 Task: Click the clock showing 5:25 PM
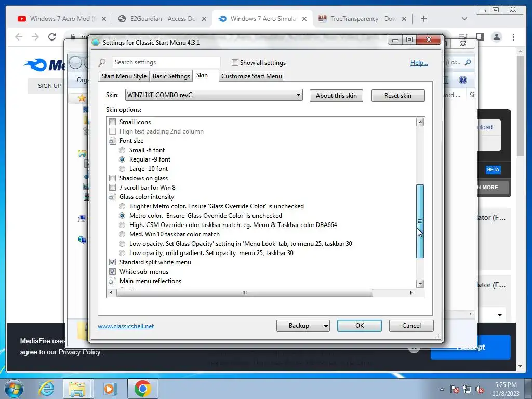click(506, 385)
